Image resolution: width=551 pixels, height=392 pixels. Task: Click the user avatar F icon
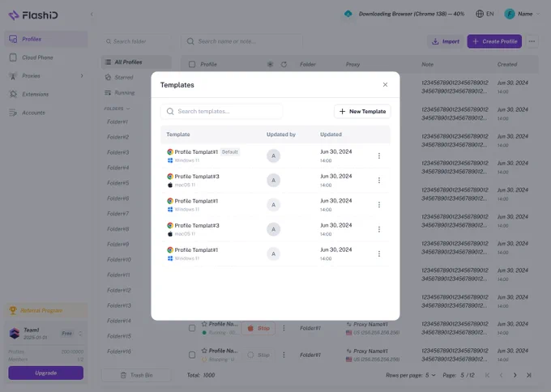[510, 14]
